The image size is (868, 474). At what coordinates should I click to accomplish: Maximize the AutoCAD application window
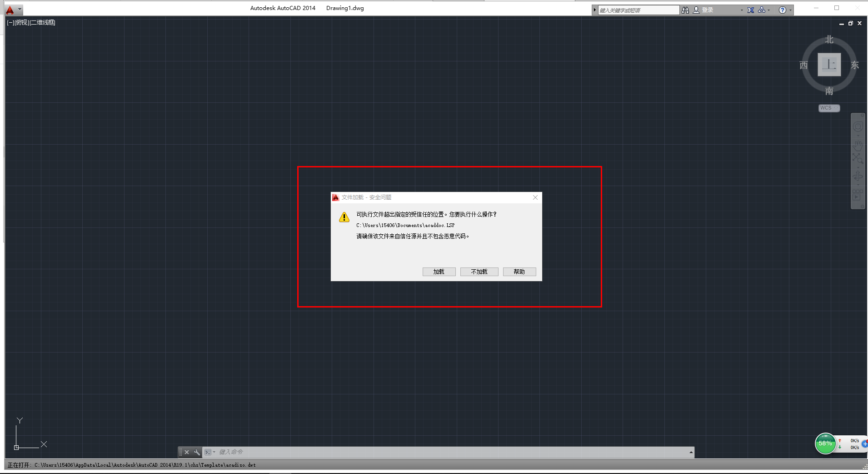[x=837, y=8]
